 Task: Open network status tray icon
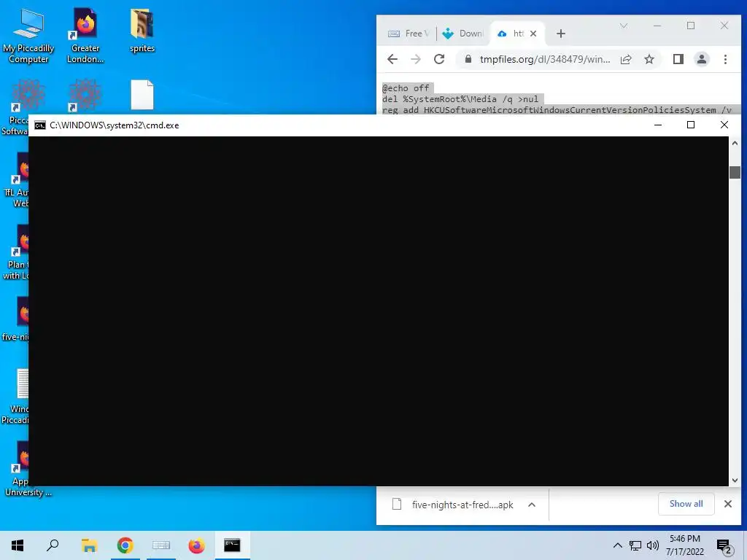(635, 545)
